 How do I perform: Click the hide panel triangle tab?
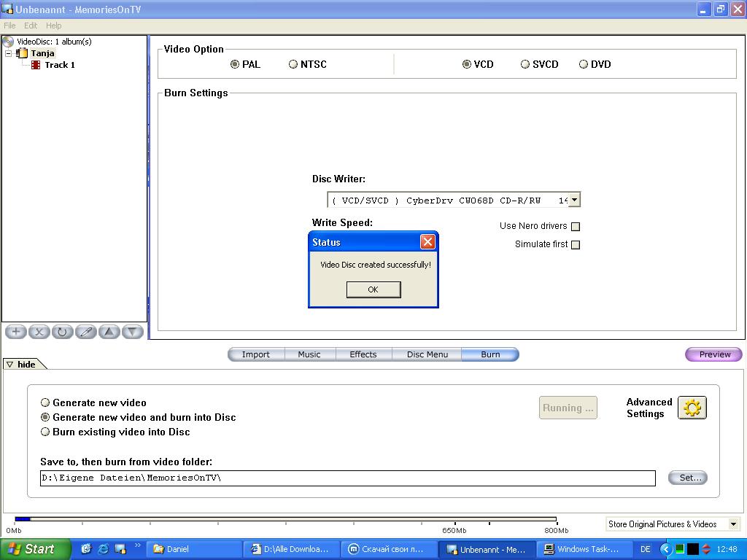10,365
